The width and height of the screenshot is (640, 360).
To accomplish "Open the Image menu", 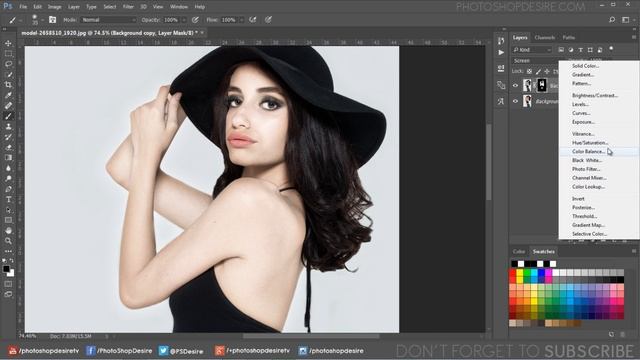I will (x=54, y=7).
